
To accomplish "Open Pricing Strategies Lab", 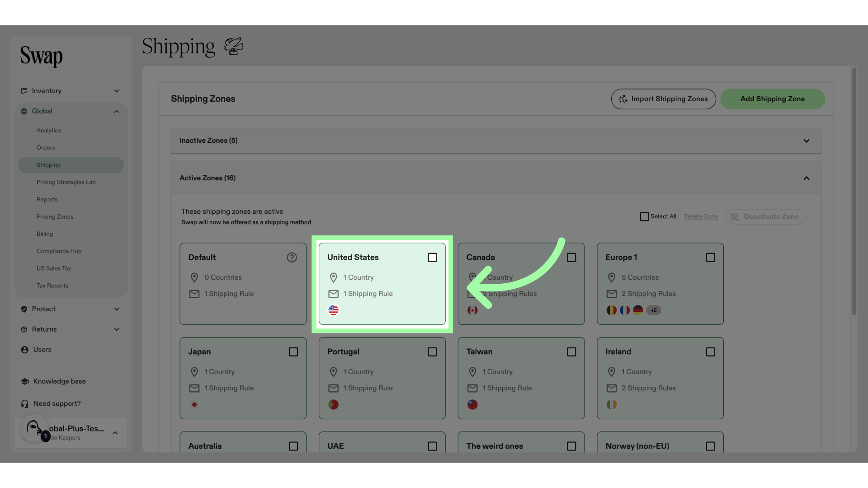I will [66, 182].
